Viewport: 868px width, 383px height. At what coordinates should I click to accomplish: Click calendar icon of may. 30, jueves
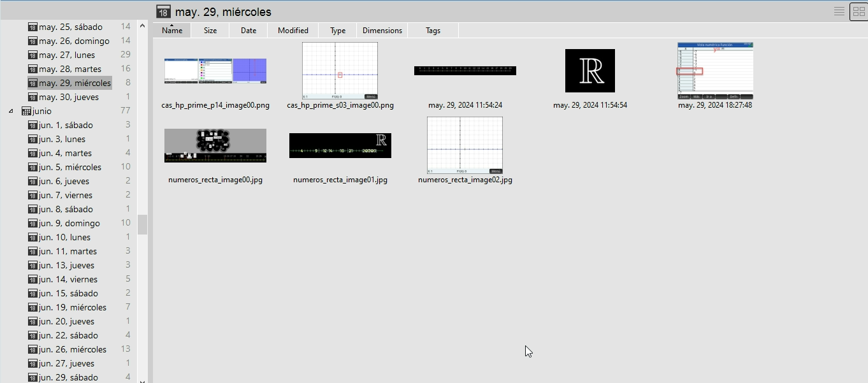tap(33, 97)
